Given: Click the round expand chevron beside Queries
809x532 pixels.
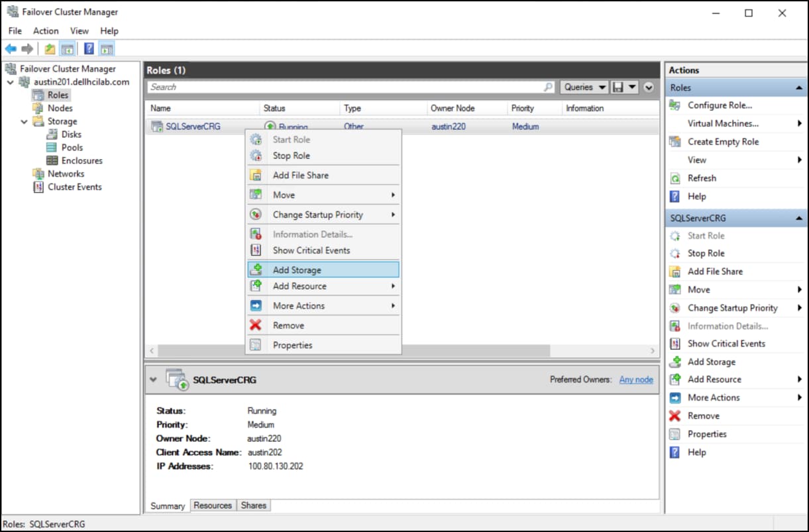Looking at the screenshot, I should pos(649,87).
